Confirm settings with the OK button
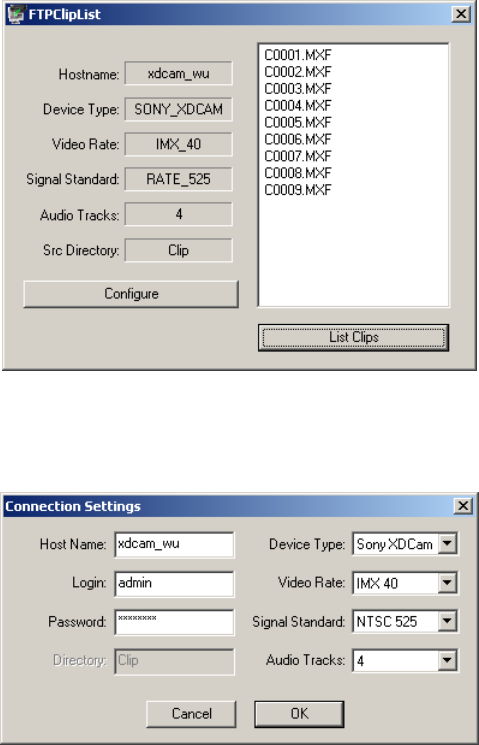479x745 pixels. pyautogui.click(x=299, y=714)
